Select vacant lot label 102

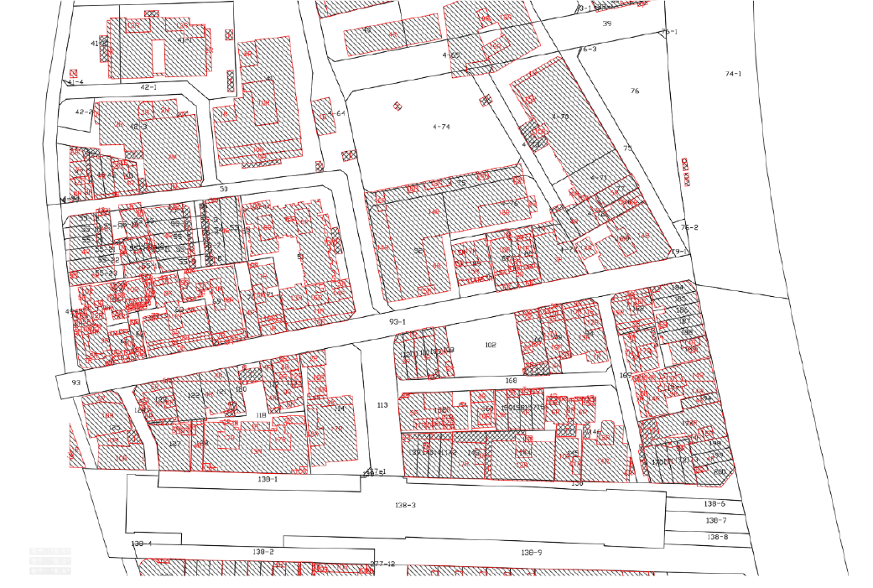pyautogui.click(x=490, y=346)
